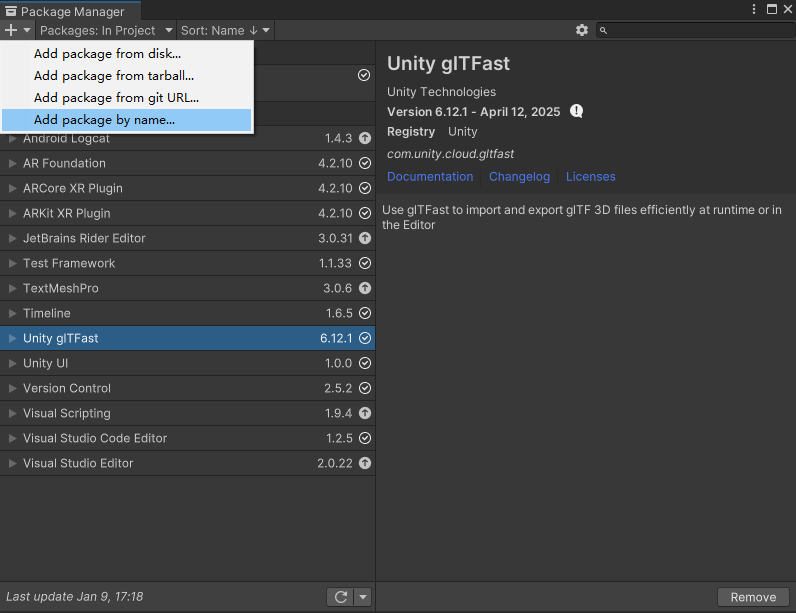
Task: Open the Documentation link
Action: [430, 177]
